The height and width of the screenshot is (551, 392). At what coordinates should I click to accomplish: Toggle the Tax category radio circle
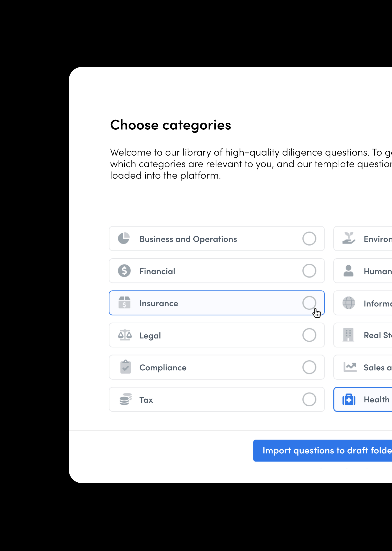click(309, 399)
